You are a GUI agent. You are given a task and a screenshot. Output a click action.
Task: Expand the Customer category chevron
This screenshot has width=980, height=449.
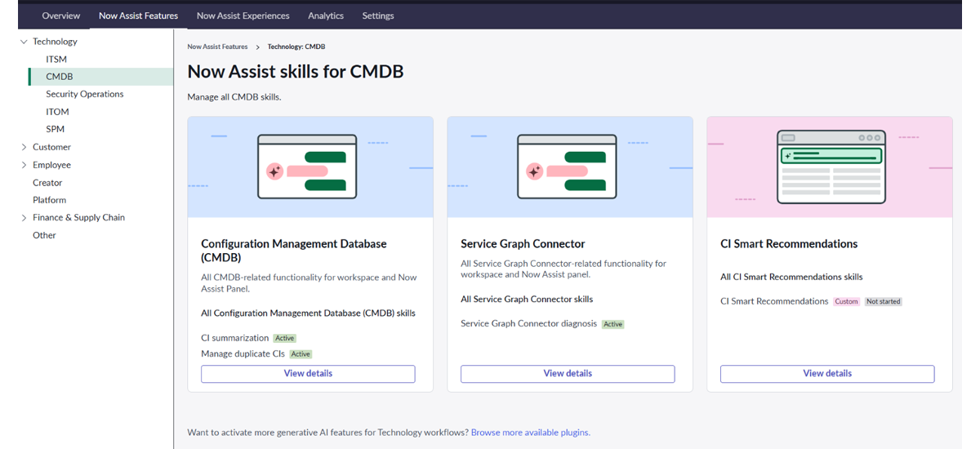pos(24,148)
